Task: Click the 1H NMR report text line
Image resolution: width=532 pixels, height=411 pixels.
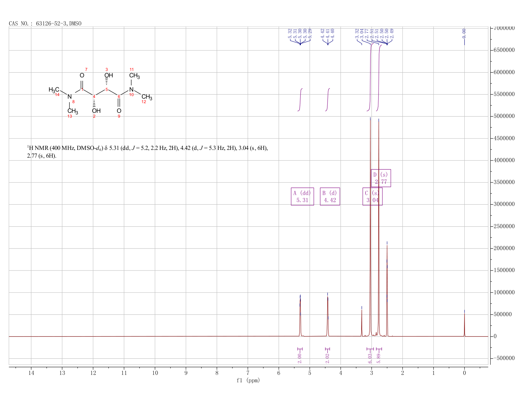Action: coord(147,152)
